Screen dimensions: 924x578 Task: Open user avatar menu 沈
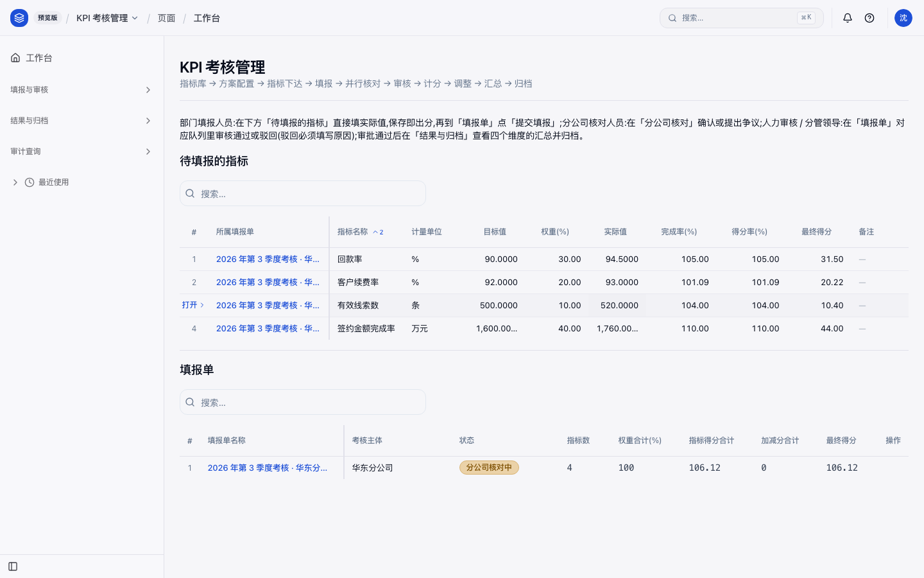point(903,18)
